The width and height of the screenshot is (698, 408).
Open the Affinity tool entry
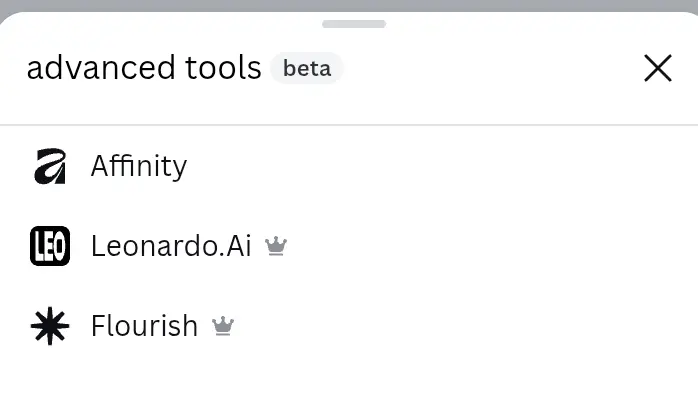coord(349,166)
